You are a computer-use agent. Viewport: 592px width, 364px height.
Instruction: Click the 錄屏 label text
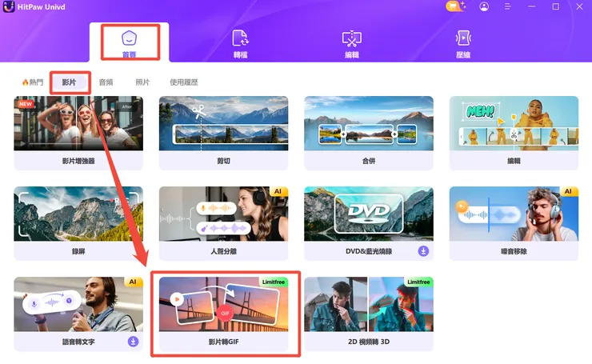click(78, 251)
